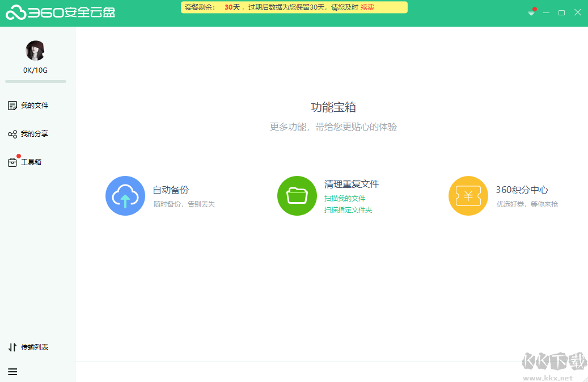Viewport: 588px width, 382px height.
Task: Open the 自动备份 auto backup tool
Action: coord(125,195)
